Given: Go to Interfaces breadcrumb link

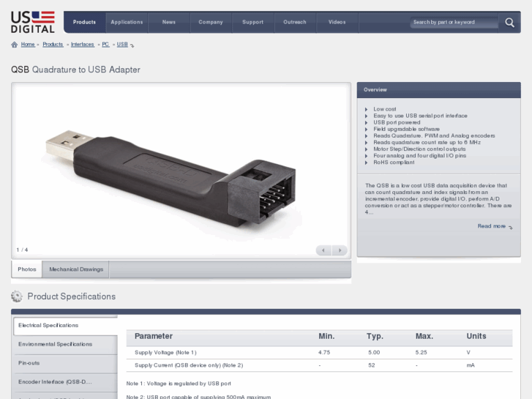Looking at the screenshot, I should [x=83, y=45].
